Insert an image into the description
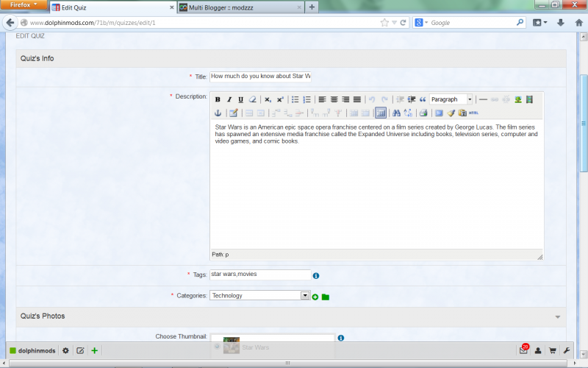This screenshot has height=368, width=588. (518, 99)
